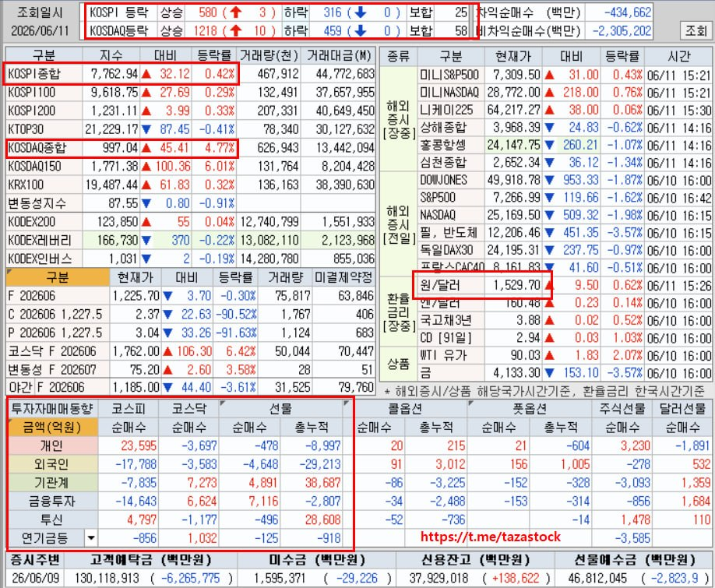Click 개인 KOSPI net buy value 23,595
715x588 pixels.
coord(139,445)
